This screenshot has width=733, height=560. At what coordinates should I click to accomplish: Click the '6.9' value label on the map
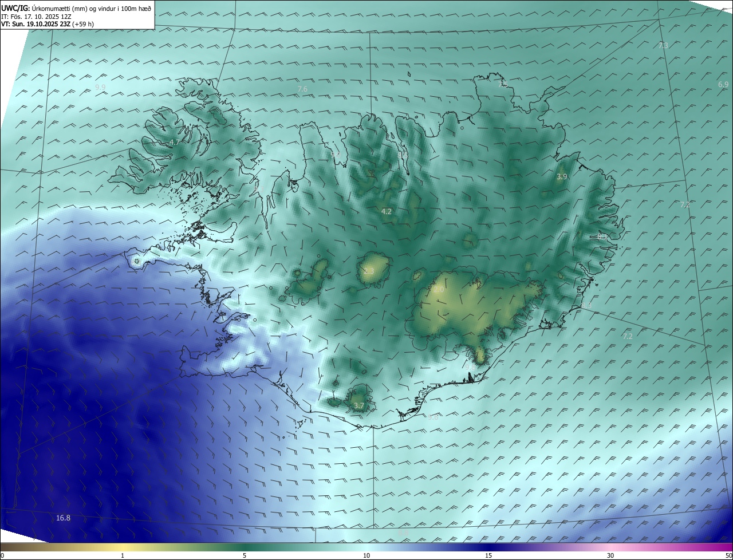pyautogui.click(x=723, y=85)
